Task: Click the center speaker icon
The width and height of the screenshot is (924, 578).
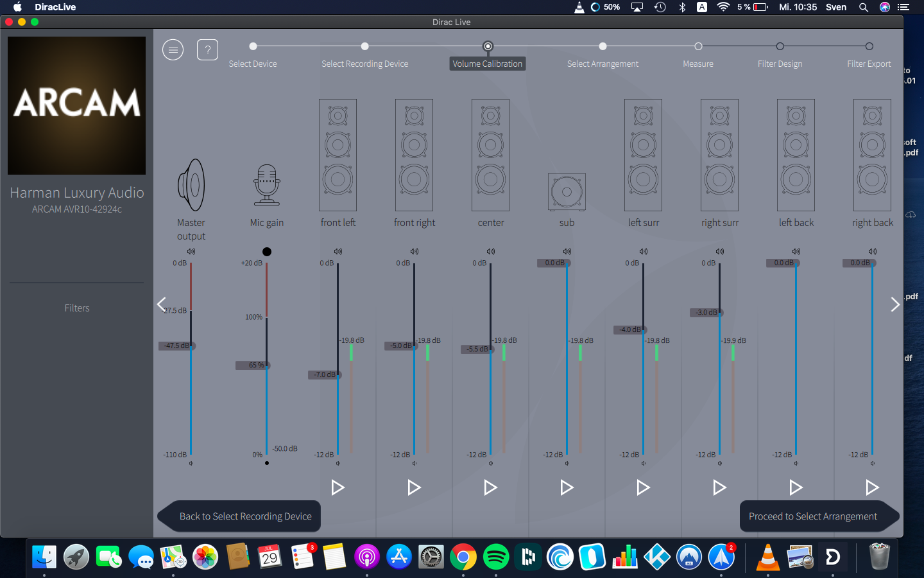Action: 490,155
